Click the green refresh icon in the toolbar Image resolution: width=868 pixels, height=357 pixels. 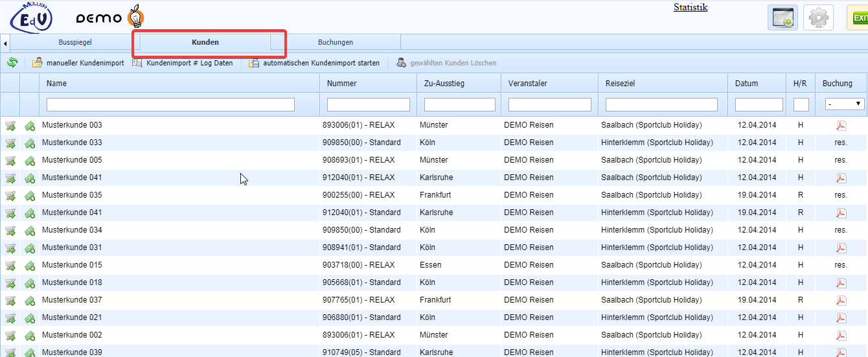pos(12,63)
